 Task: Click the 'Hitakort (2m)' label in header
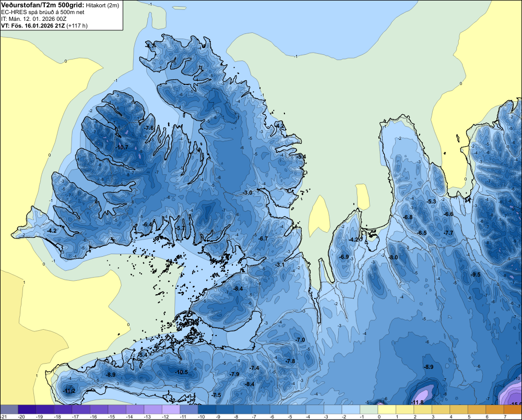[102, 5]
